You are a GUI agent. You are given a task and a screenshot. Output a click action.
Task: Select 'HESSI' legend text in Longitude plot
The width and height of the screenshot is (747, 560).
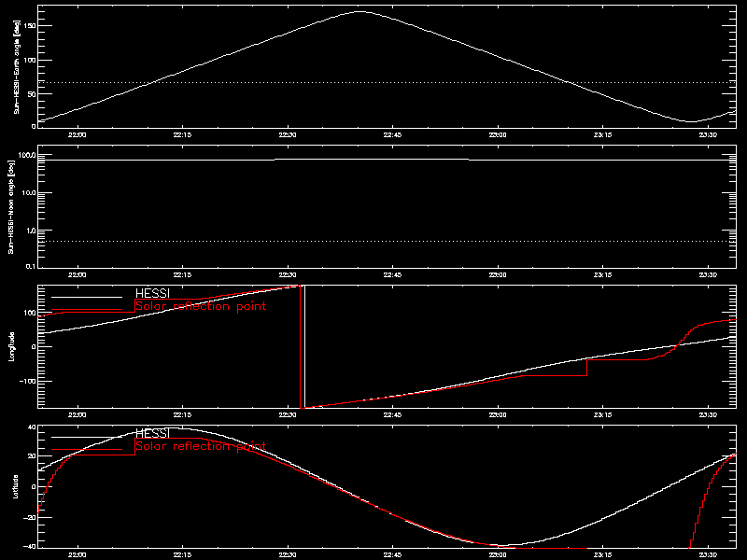[x=152, y=293]
